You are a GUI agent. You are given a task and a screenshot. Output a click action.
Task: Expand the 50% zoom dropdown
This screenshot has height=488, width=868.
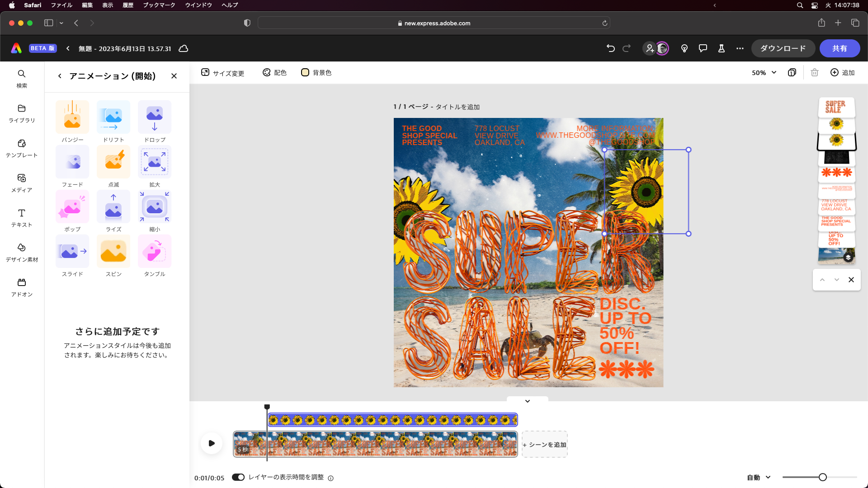(x=764, y=73)
